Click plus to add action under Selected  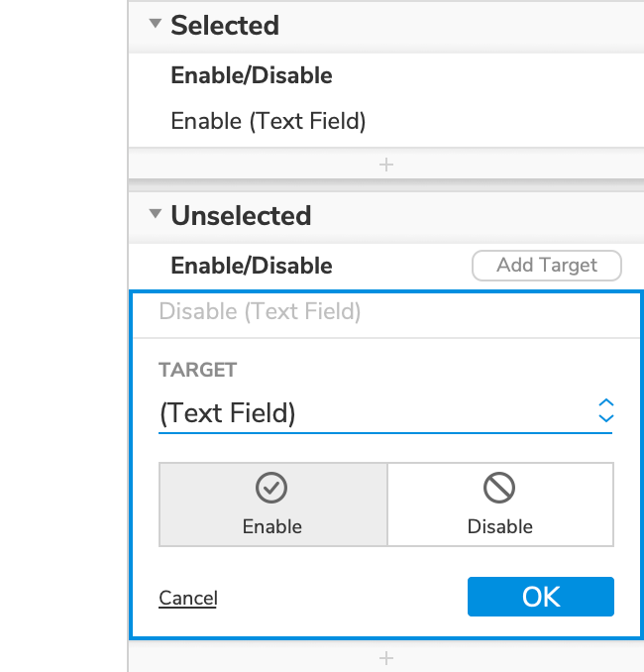point(386,165)
